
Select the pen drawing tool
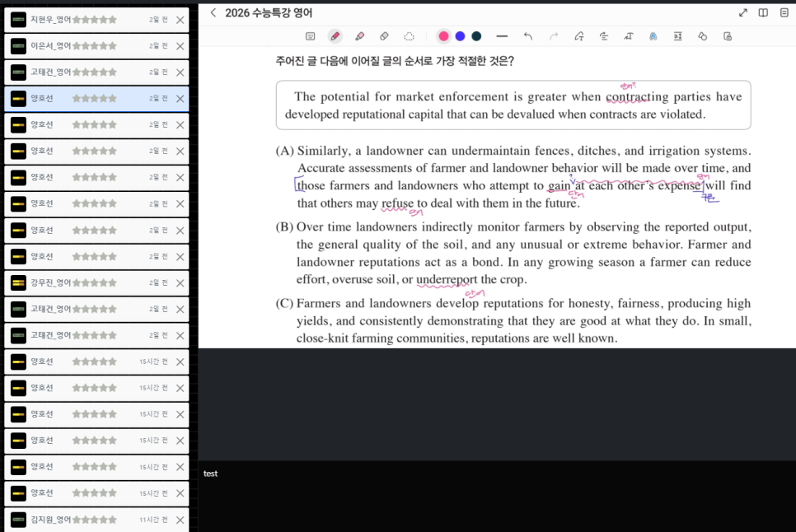(335, 36)
